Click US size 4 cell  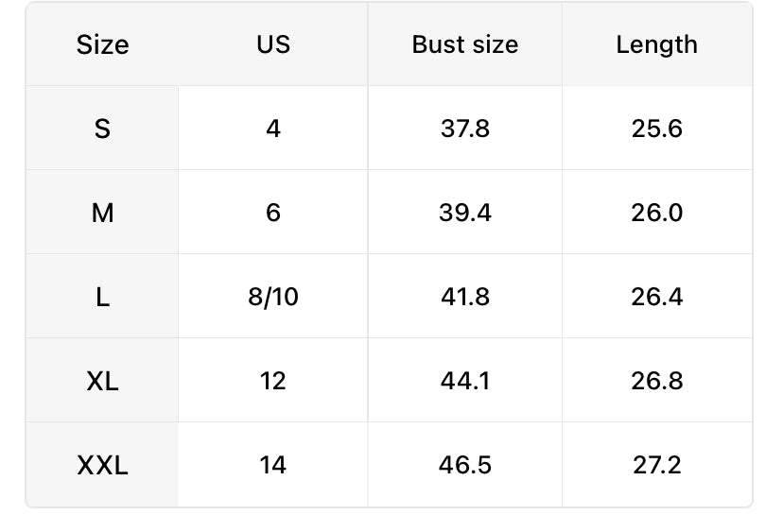coord(273,129)
